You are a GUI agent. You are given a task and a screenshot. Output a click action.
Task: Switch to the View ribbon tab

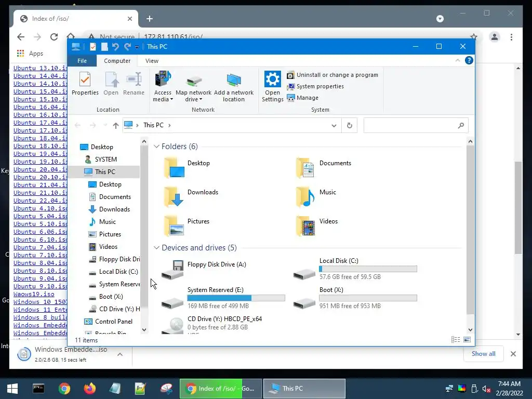click(152, 61)
